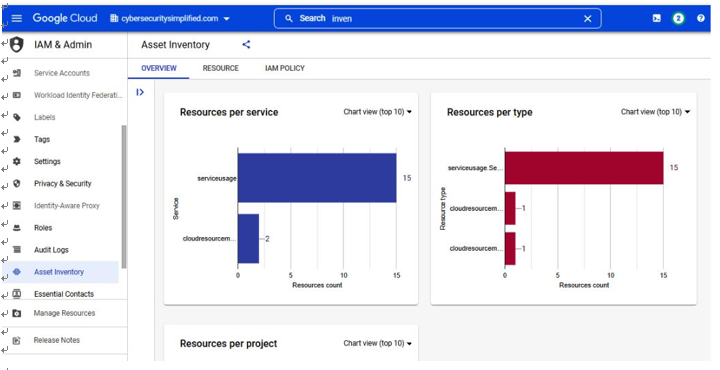Click the share icon beside Asset Inventory

(x=246, y=45)
